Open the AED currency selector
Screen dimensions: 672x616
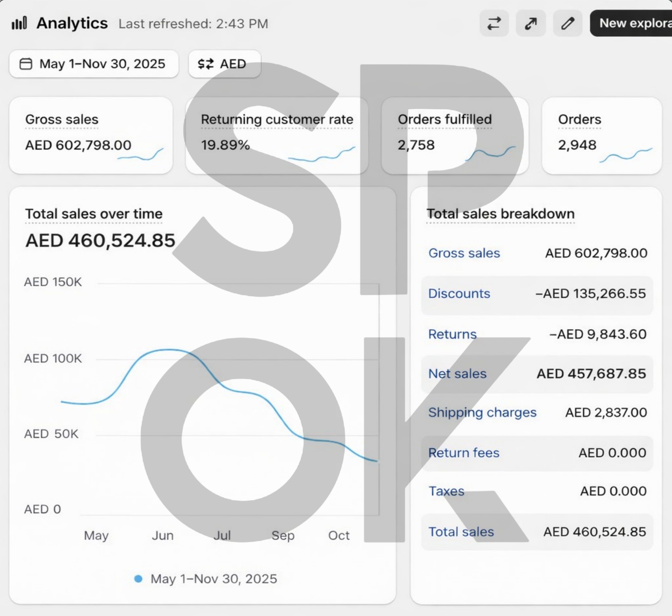click(224, 64)
